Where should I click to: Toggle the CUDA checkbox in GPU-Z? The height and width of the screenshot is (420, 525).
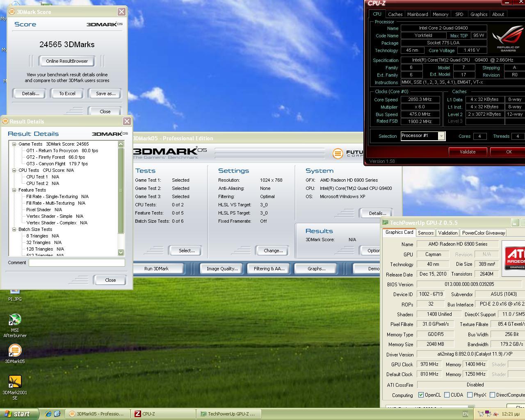(x=447, y=395)
